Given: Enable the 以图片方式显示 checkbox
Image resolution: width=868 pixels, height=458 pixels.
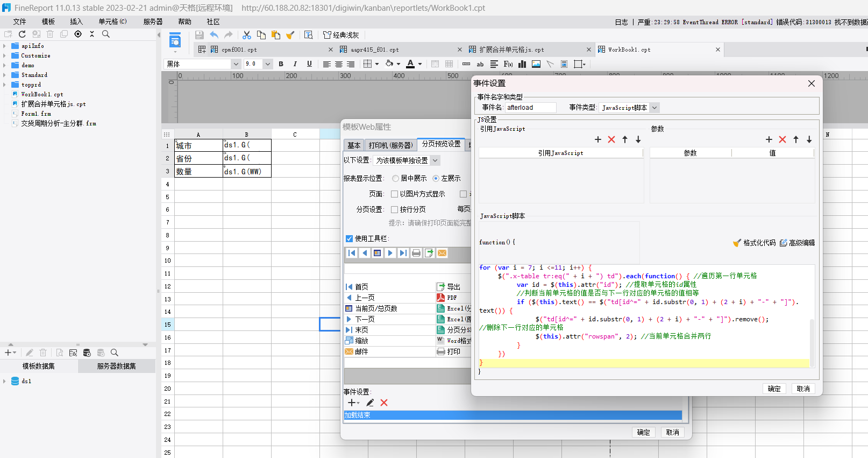Looking at the screenshot, I should 395,194.
